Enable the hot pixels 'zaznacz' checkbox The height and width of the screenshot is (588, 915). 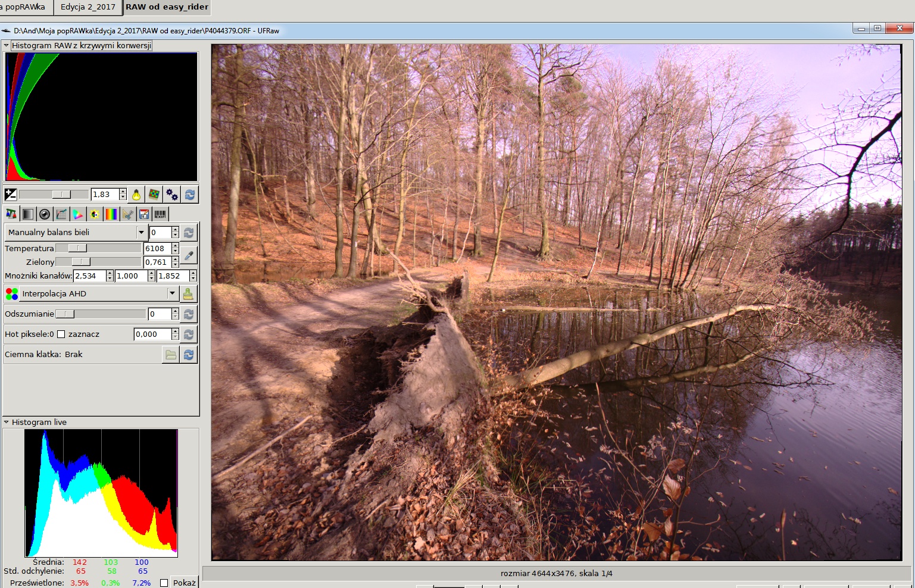coord(61,334)
